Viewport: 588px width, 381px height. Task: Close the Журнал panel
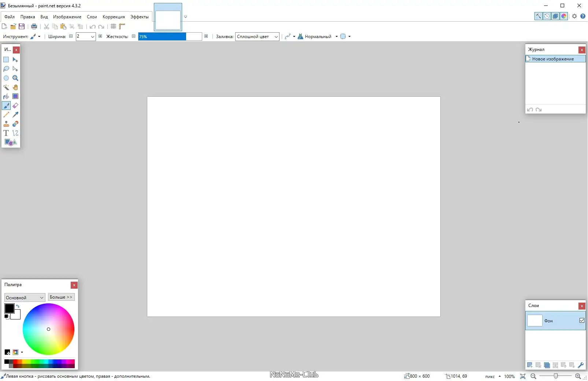coord(582,50)
